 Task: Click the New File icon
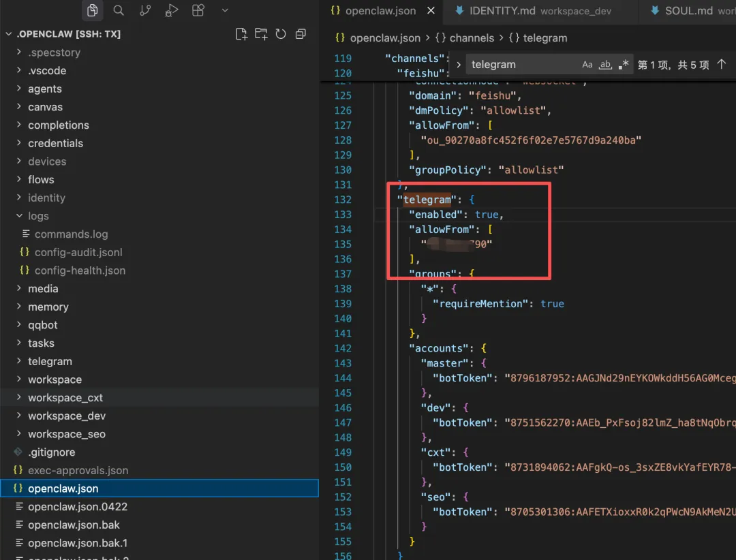241,34
